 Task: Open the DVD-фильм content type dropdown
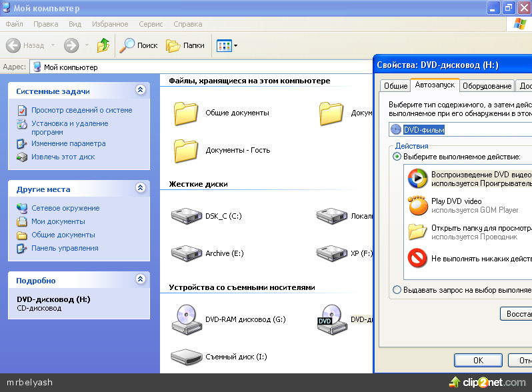(x=460, y=129)
